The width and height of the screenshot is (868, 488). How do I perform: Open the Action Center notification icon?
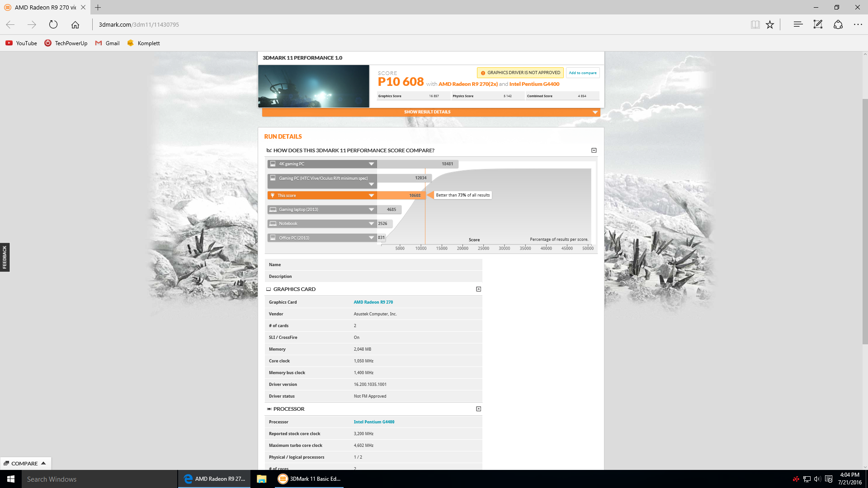(x=829, y=479)
